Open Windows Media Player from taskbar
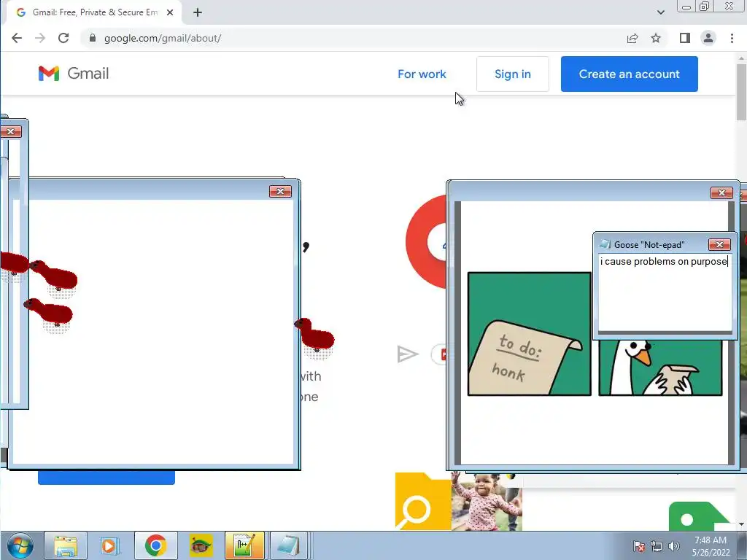 coord(109,545)
